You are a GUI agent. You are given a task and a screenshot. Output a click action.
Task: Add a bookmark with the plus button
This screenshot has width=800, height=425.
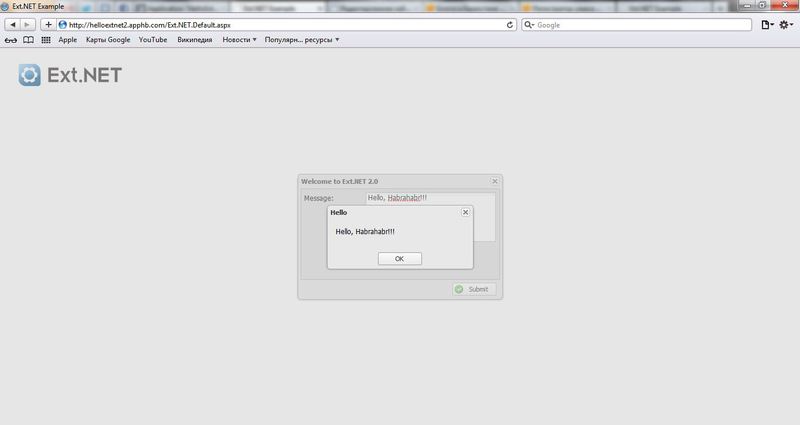[48, 24]
